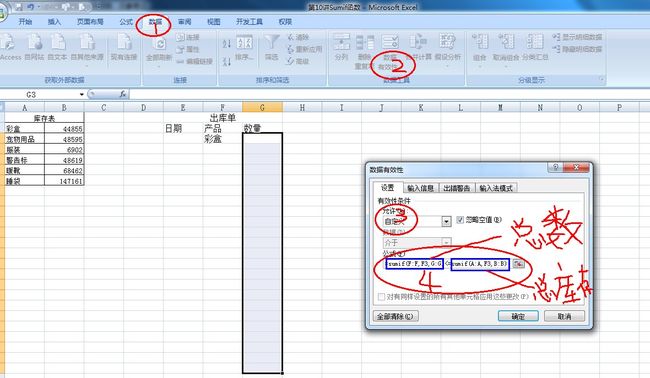Select column G header
This screenshot has height=378, width=650.
click(262, 108)
